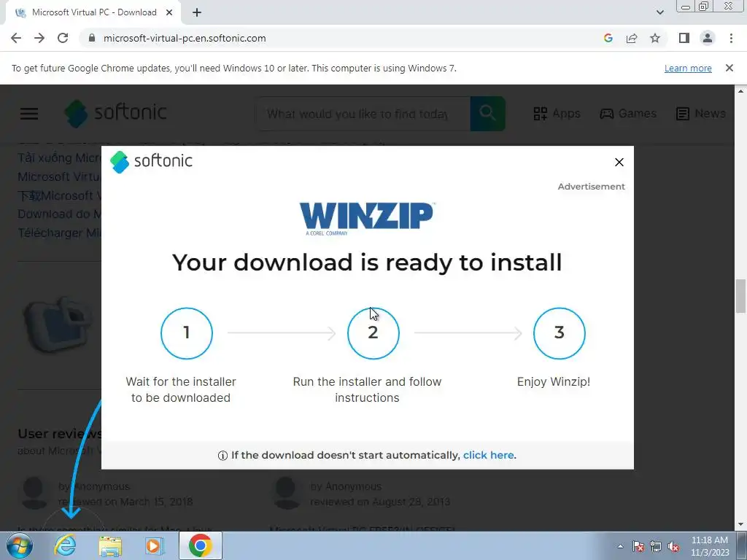Close the Microsoft Virtual PC tab
This screenshot has height=560, width=747.
169,13
